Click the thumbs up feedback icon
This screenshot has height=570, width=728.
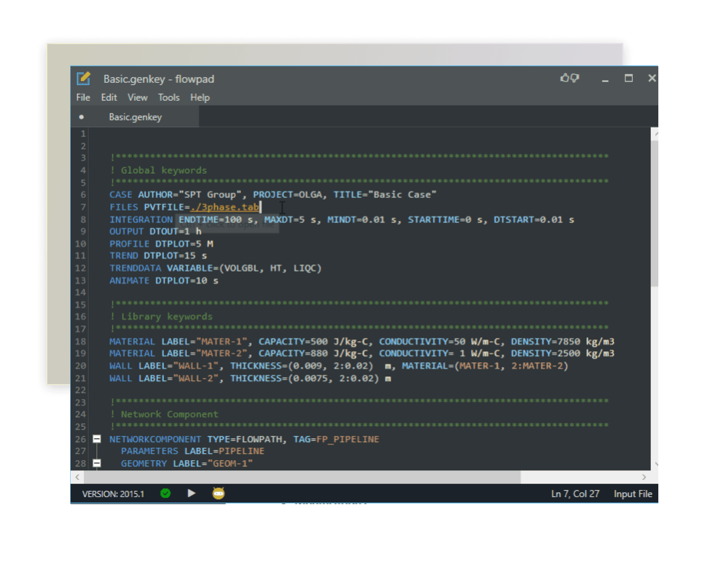(564, 78)
